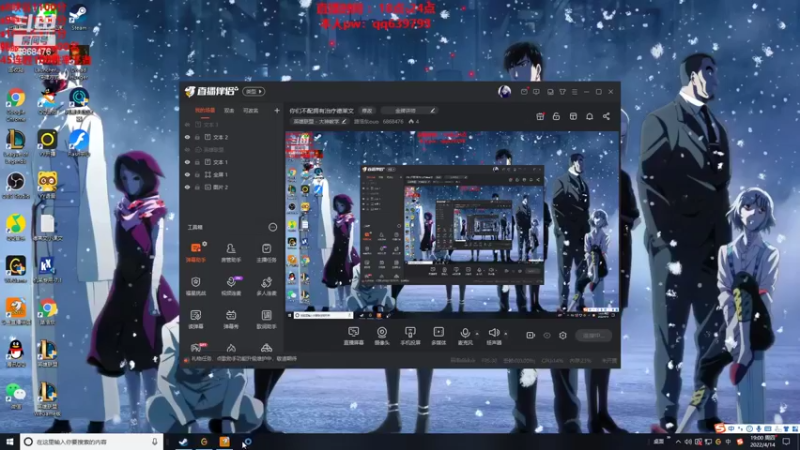The width and height of the screenshot is (800, 450).
Task: Edit the tag pill beside 修改 button
Action: pyautogui.click(x=409, y=110)
